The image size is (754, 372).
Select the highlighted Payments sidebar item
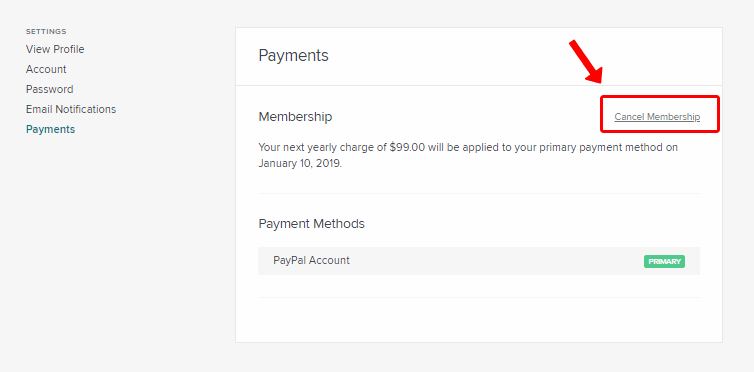pyautogui.click(x=50, y=129)
